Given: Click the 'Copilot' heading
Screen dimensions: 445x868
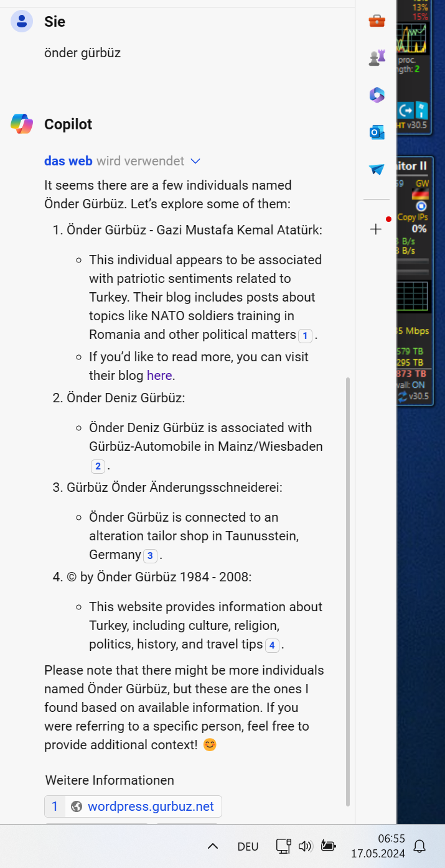Looking at the screenshot, I should [68, 124].
